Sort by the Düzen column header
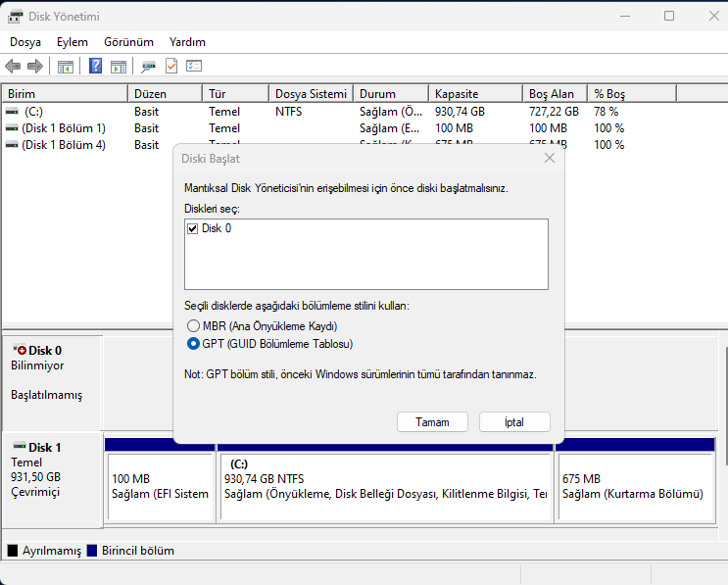Image resolution: width=728 pixels, height=585 pixels. coord(165,94)
